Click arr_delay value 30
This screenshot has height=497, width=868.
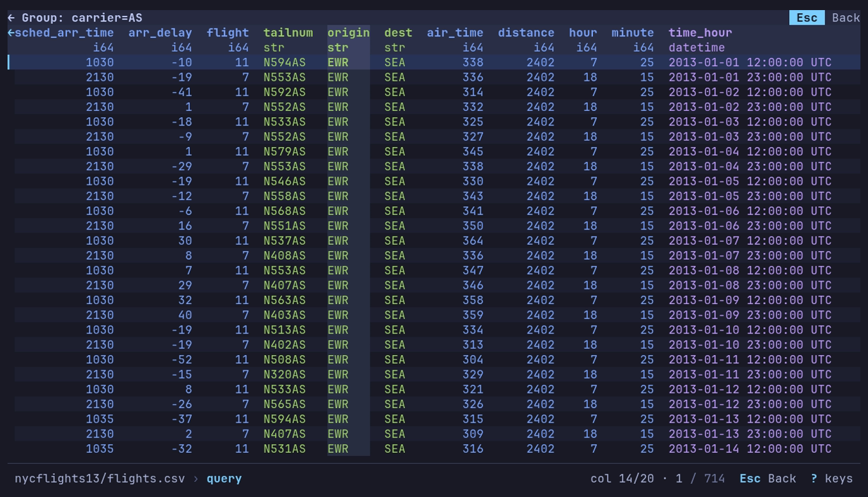185,240
